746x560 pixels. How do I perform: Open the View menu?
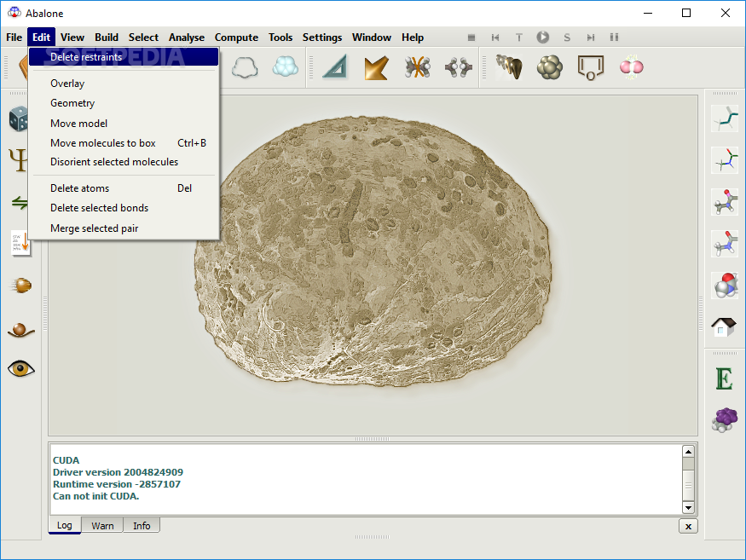[72, 38]
